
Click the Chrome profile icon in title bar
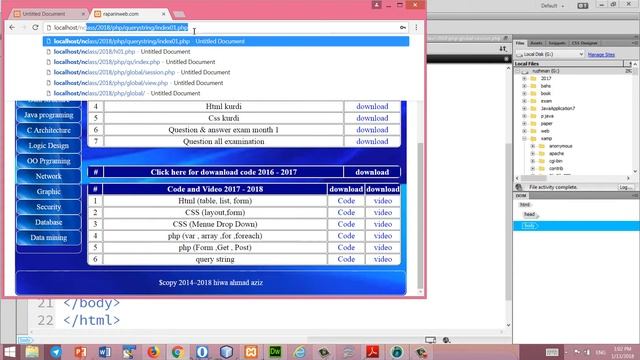coord(376,5)
